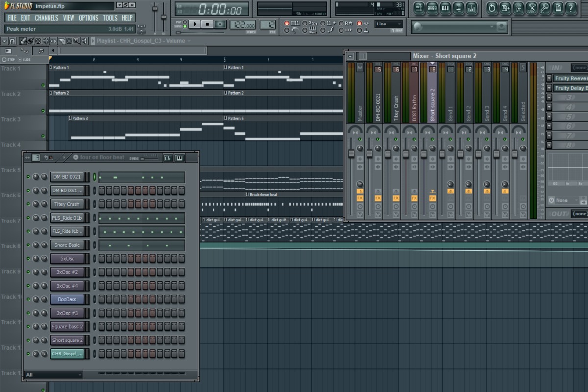Open the TOOLS menu
Image resolution: width=588 pixels, height=392 pixels.
[110, 18]
